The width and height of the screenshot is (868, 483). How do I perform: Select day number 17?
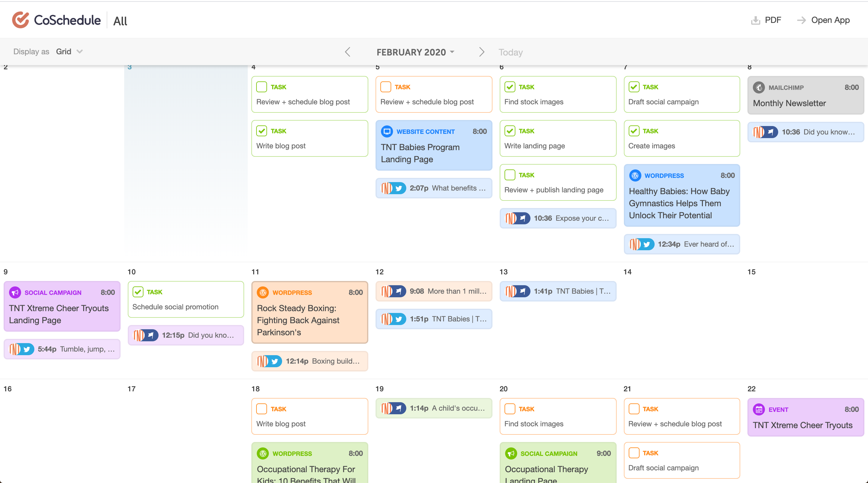[x=131, y=389]
